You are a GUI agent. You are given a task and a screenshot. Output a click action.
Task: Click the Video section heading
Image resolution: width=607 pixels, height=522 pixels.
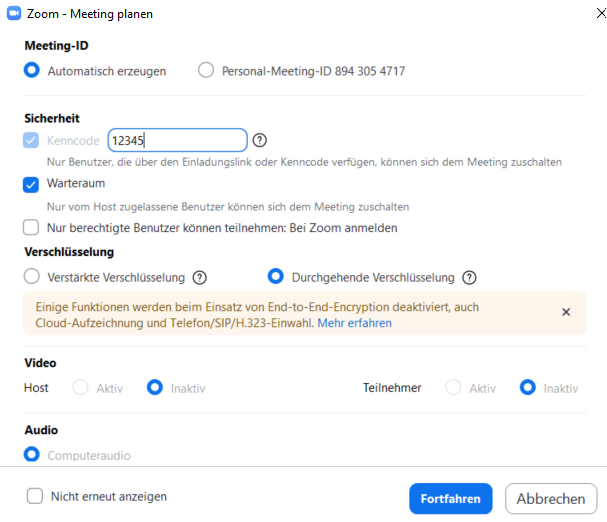40,363
